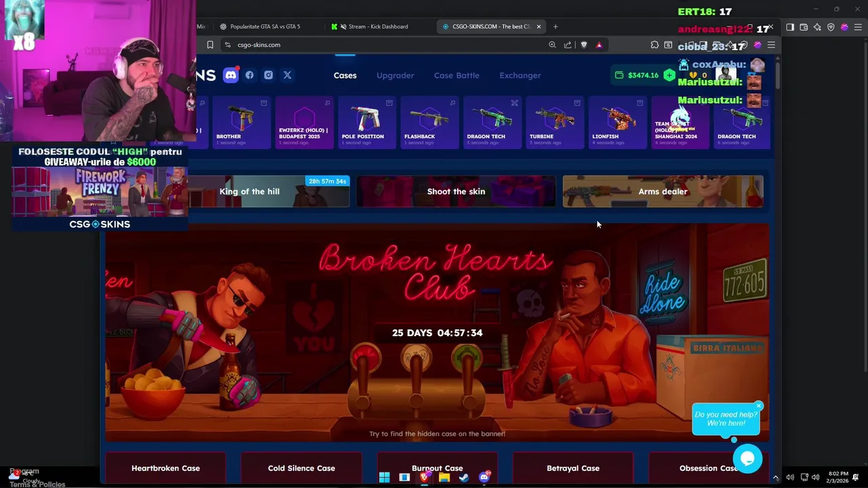The width and height of the screenshot is (868, 488).
Task: Open the Brave VPN shield icon
Action: click(831, 27)
